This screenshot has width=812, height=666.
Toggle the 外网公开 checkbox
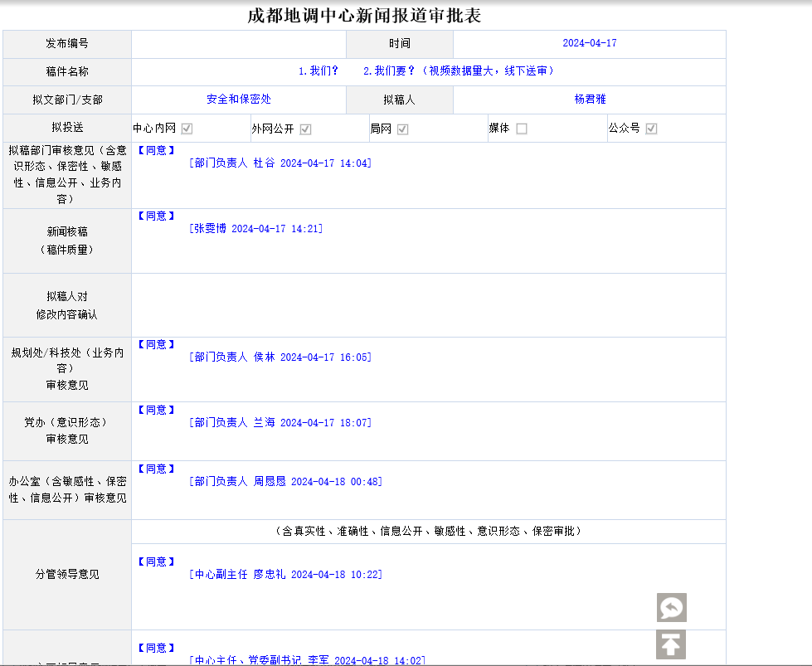click(305, 129)
